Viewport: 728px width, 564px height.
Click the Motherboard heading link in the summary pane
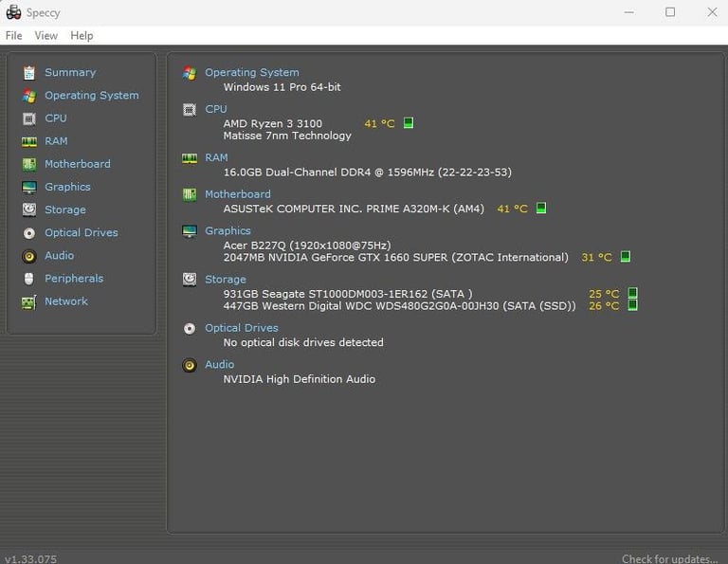pos(238,194)
